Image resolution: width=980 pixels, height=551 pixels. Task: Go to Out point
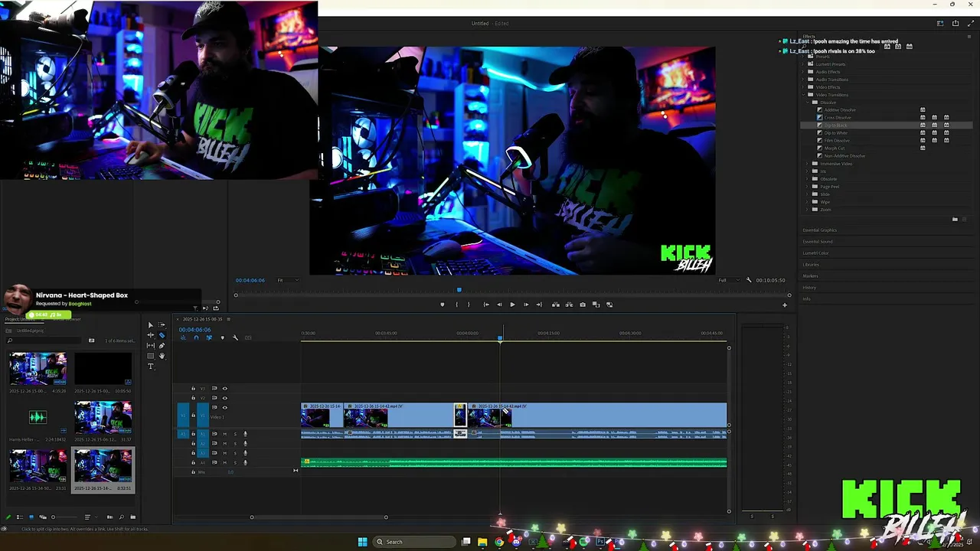(539, 305)
